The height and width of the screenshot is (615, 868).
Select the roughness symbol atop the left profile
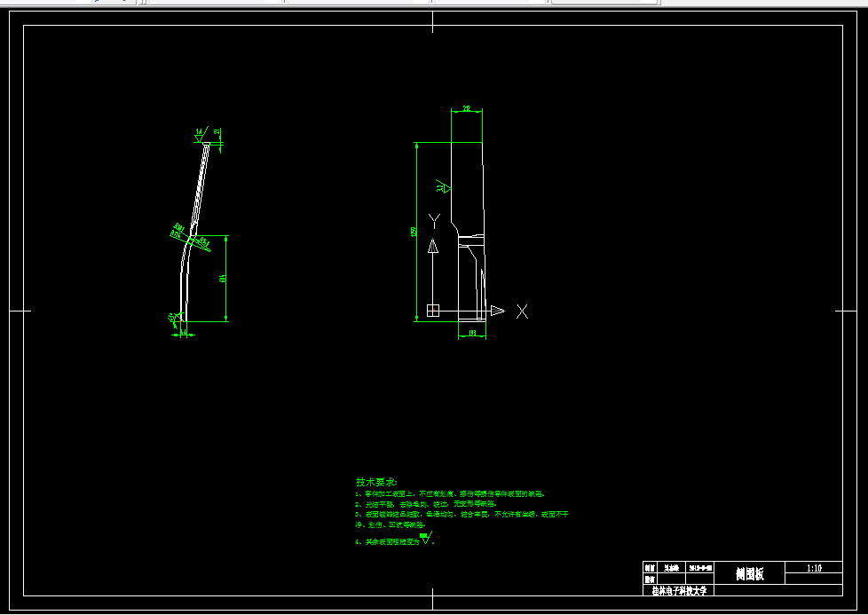coord(201,135)
